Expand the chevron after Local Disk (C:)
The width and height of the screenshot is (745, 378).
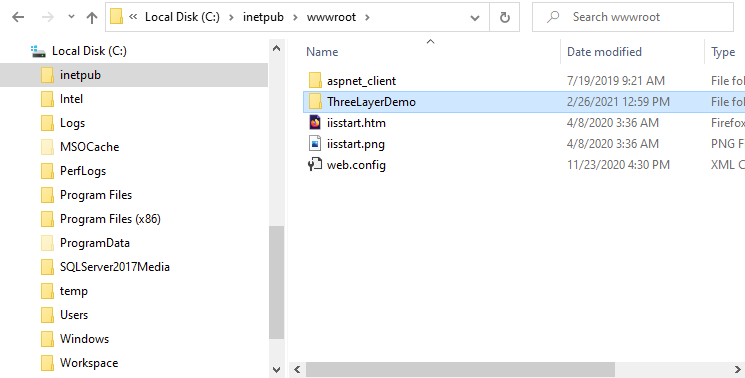click(231, 18)
